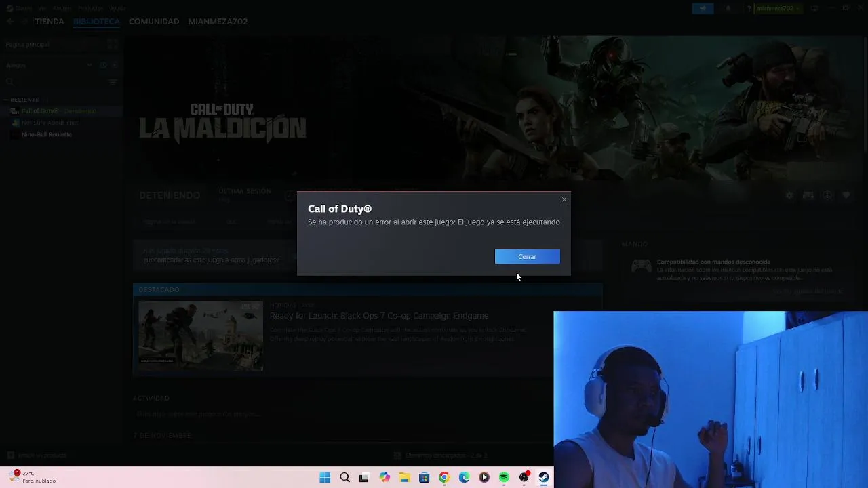
Task: Open the media player icon on the taskbar
Action: click(x=484, y=477)
